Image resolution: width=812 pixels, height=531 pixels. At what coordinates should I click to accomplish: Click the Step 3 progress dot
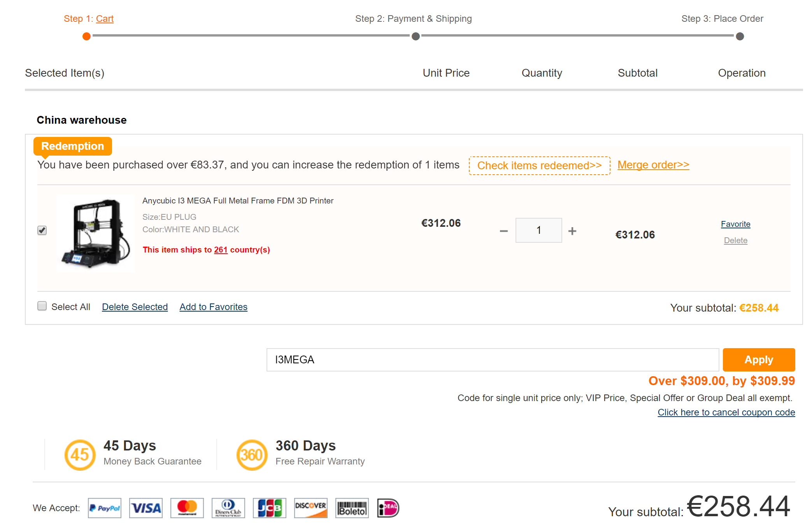tap(740, 36)
